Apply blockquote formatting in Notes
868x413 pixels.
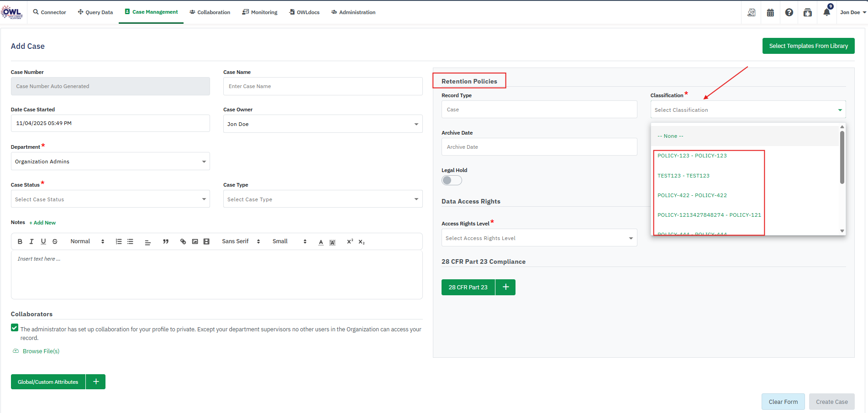(166, 241)
